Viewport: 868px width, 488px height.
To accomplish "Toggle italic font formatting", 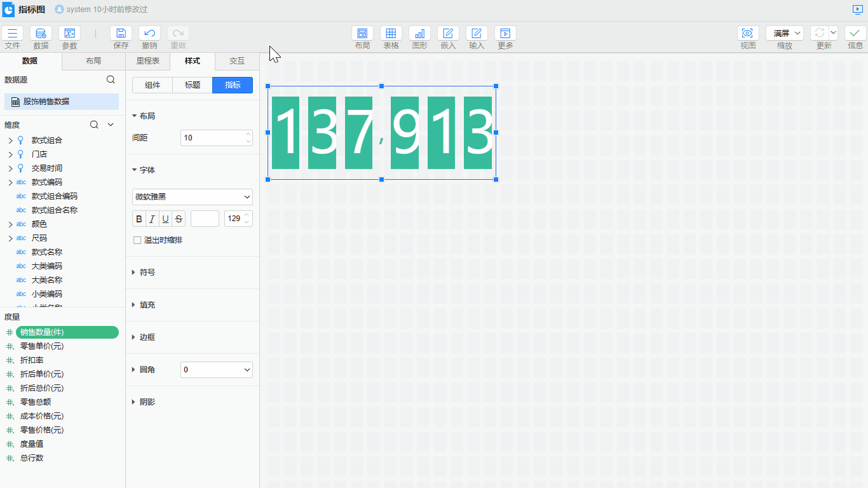I will [x=153, y=219].
